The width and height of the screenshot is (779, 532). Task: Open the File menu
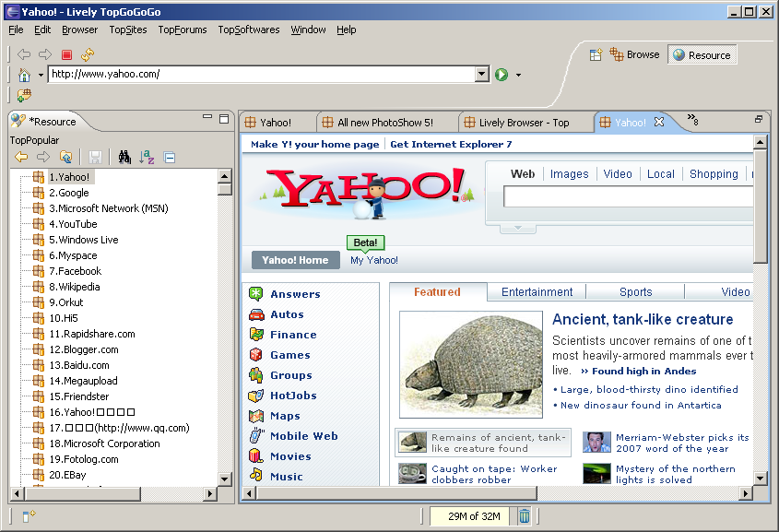tap(16, 30)
